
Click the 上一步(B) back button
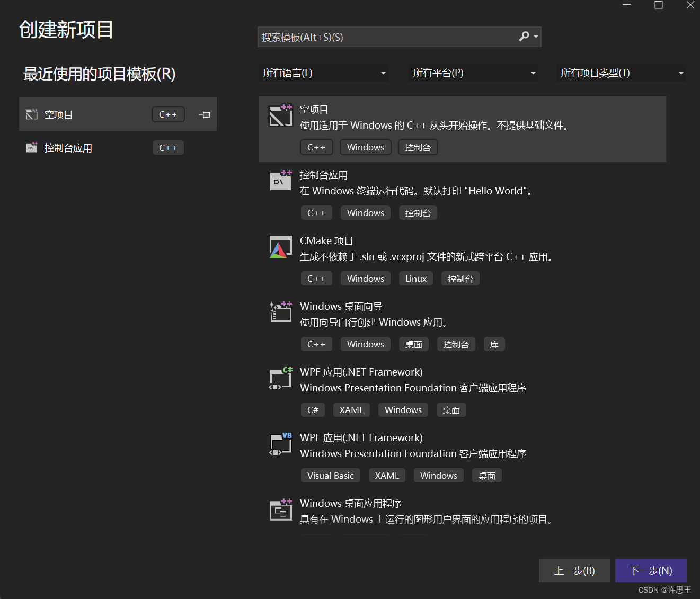pyautogui.click(x=574, y=570)
